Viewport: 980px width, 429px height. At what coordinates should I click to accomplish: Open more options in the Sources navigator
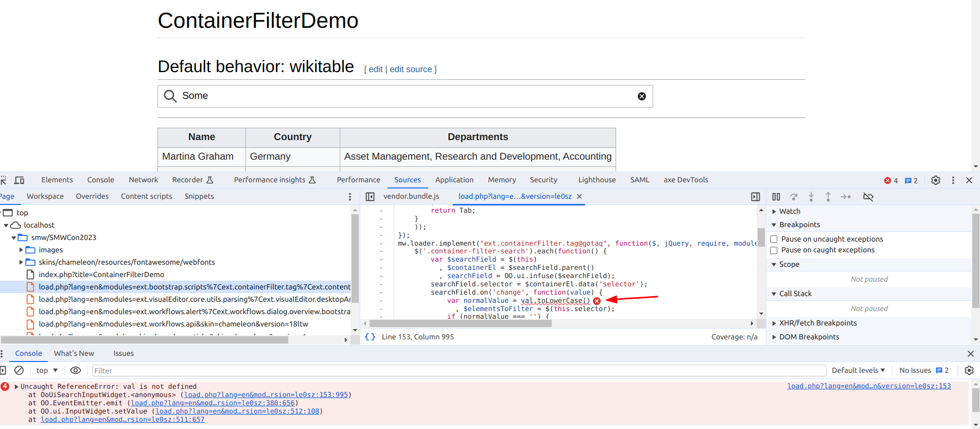(x=350, y=197)
